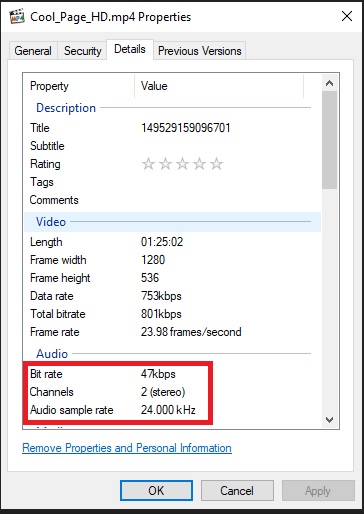
Task: Click the Frame height value 536
Action: (150, 278)
